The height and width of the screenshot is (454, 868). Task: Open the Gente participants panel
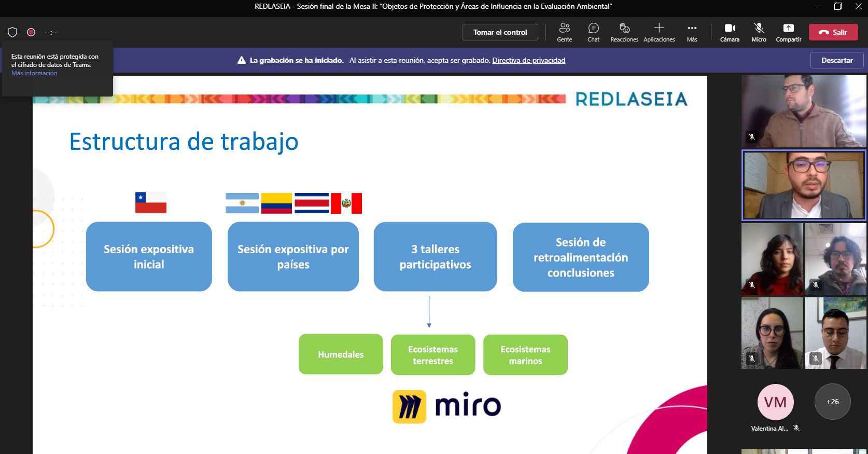click(564, 32)
